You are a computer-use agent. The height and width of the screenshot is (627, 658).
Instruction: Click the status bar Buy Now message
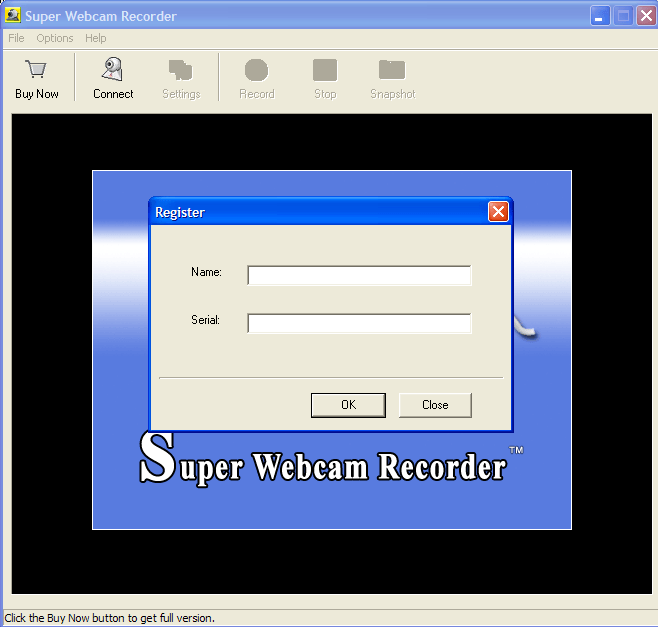[x=110, y=618]
